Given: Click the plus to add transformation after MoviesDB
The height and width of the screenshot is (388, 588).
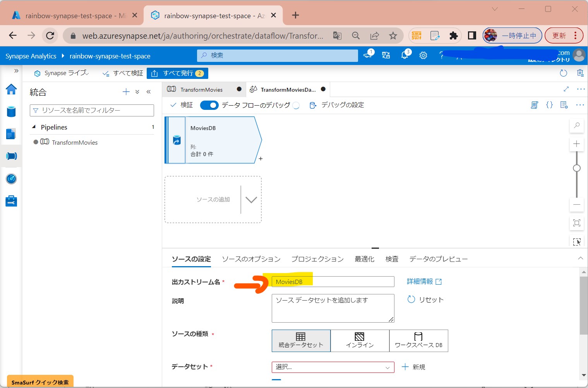Looking at the screenshot, I should coord(261,159).
